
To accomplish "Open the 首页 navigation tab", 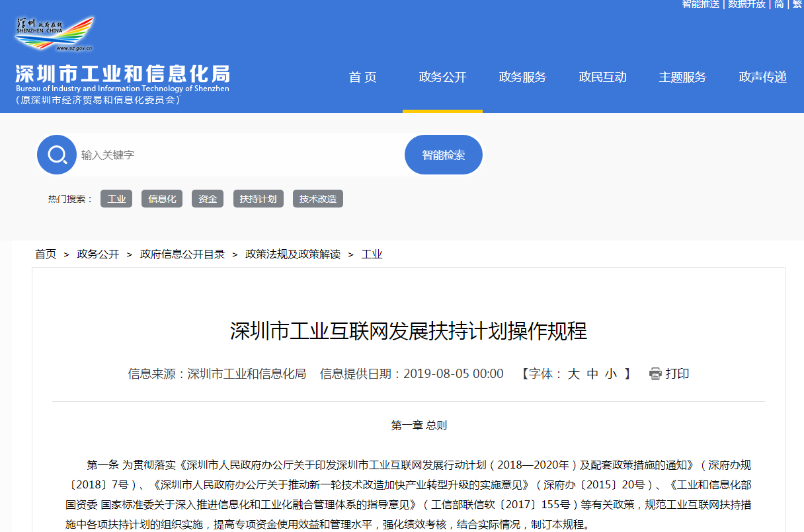I will tap(362, 77).
